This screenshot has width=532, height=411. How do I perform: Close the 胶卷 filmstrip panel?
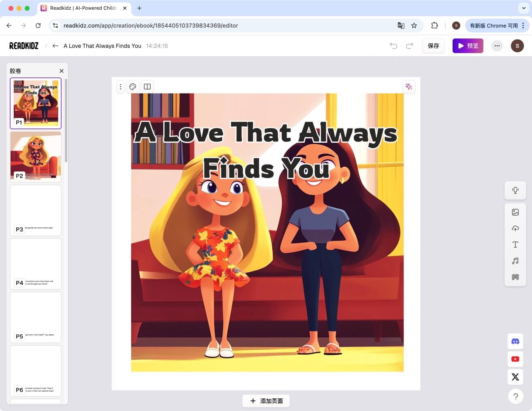pyautogui.click(x=61, y=71)
